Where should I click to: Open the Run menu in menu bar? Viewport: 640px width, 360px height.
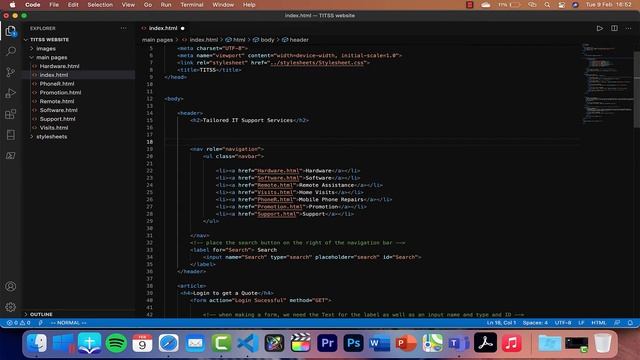click(166, 5)
